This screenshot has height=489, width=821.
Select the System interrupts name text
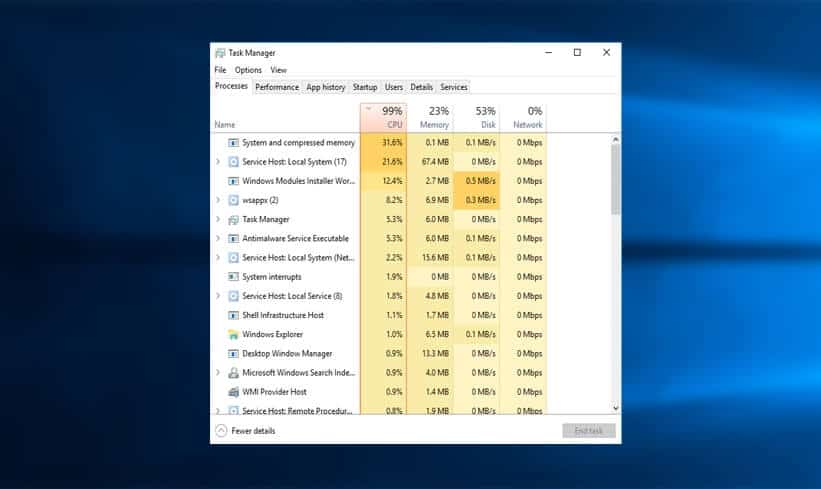pos(272,277)
